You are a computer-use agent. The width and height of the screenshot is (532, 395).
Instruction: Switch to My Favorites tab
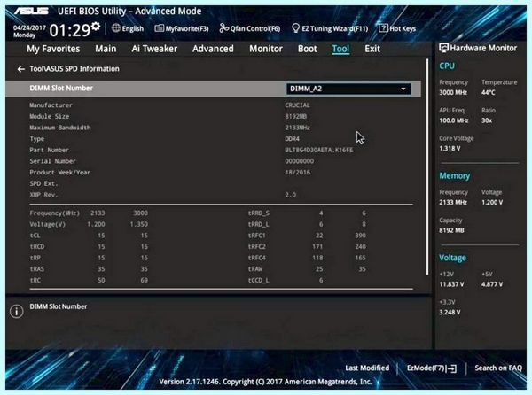(x=53, y=49)
